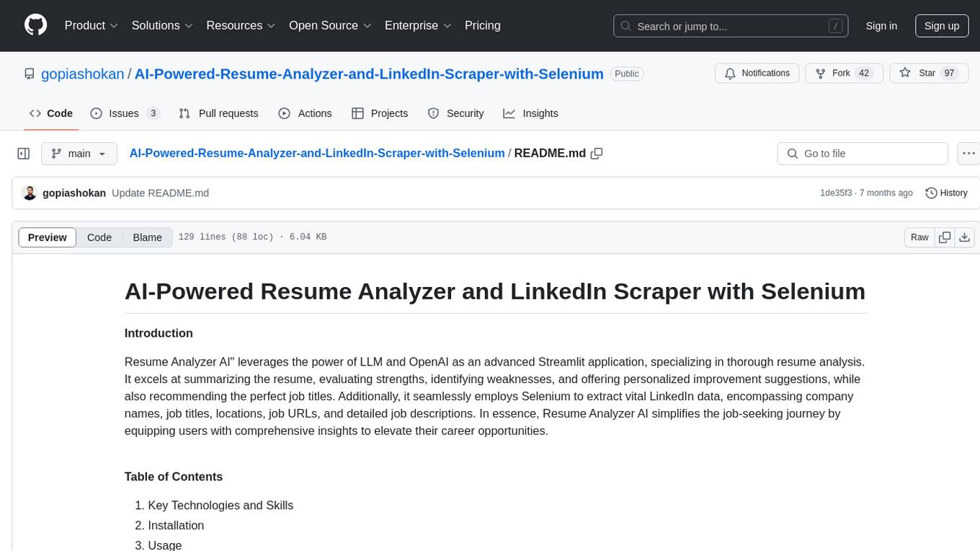980x551 pixels.
Task: Click the 129 lines file info text
Action: point(252,237)
